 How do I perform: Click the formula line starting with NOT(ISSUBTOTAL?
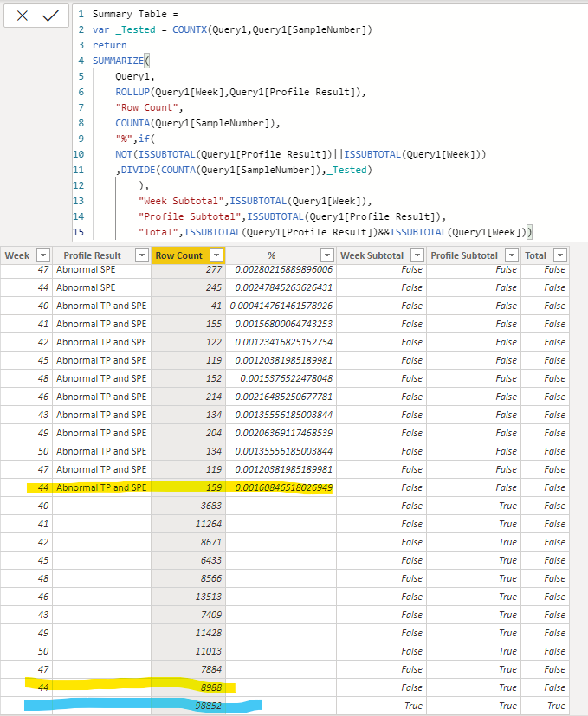coord(300,154)
